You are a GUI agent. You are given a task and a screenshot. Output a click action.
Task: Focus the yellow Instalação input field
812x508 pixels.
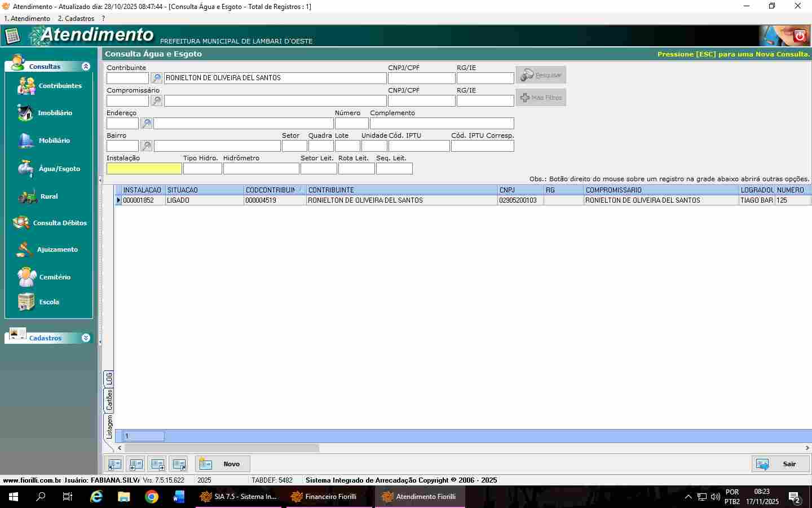(x=144, y=169)
